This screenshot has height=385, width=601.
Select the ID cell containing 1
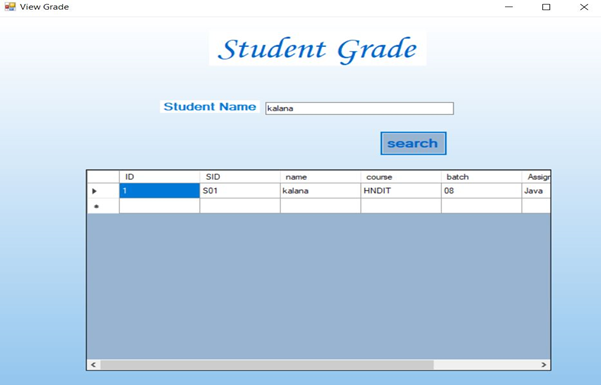click(x=159, y=191)
